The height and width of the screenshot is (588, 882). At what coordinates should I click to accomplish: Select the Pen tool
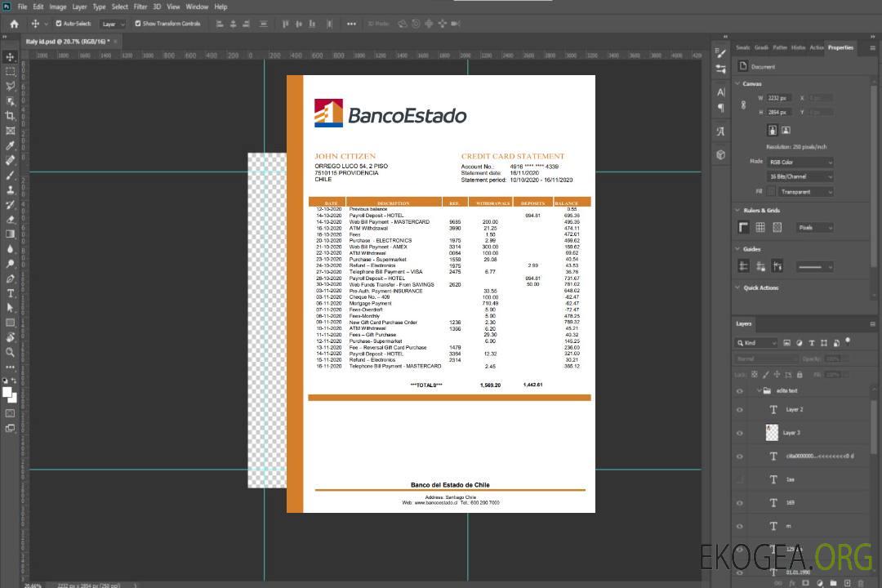[x=10, y=278]
